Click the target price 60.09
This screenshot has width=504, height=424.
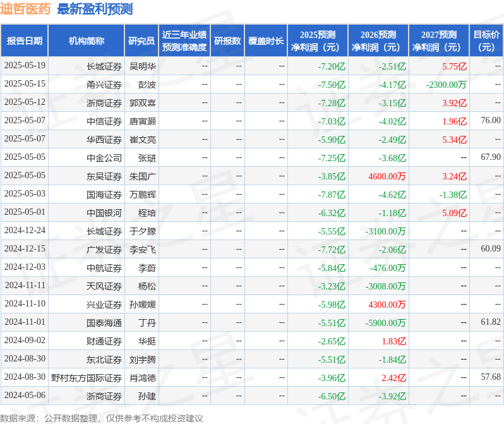[x=491, y=249]
